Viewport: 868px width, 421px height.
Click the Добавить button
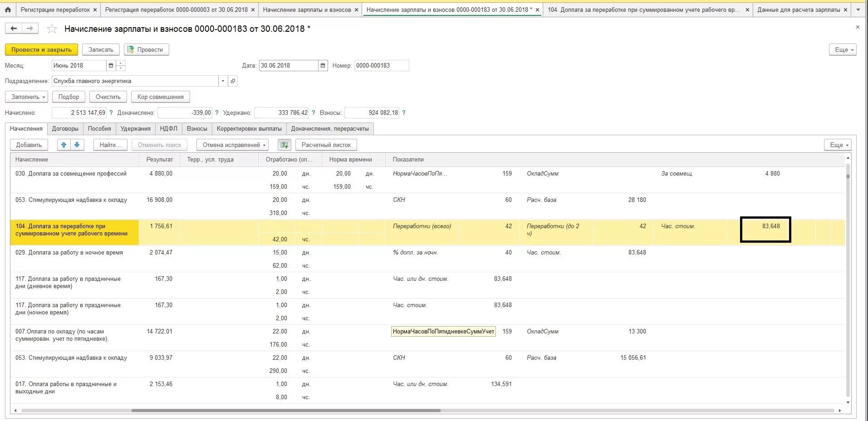(29, 145)
